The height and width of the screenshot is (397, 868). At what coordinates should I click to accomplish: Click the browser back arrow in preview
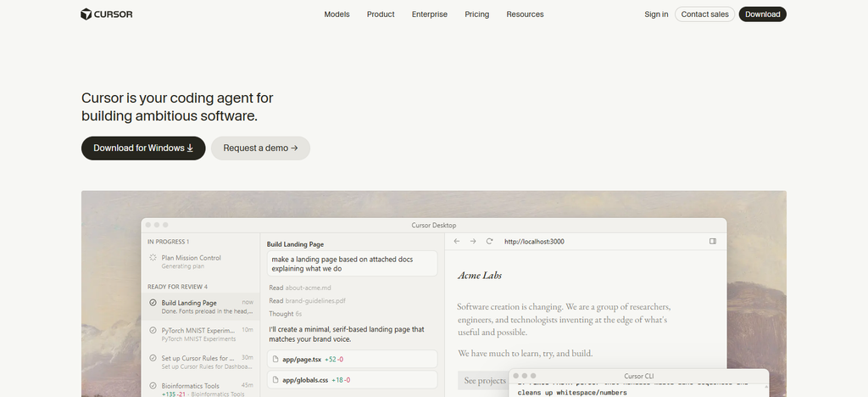[457, 242]
